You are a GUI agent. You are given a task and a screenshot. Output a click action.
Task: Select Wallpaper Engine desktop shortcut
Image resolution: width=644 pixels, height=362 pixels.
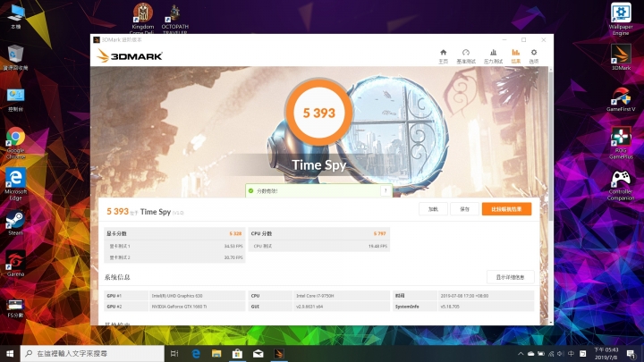tap(621, 20)
